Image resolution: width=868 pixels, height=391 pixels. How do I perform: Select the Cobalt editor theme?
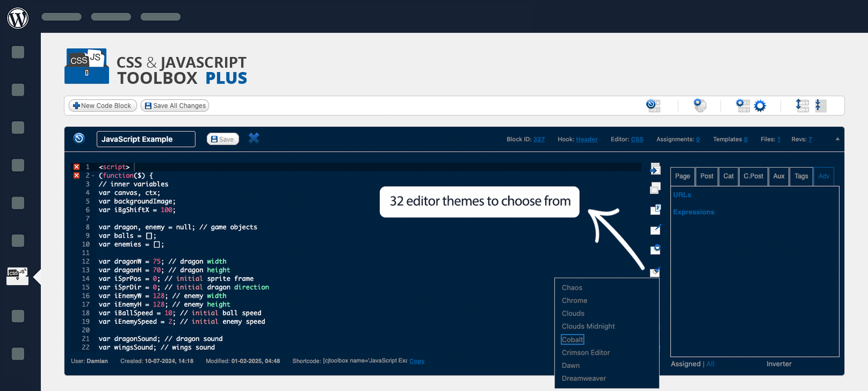coord(572,339)
